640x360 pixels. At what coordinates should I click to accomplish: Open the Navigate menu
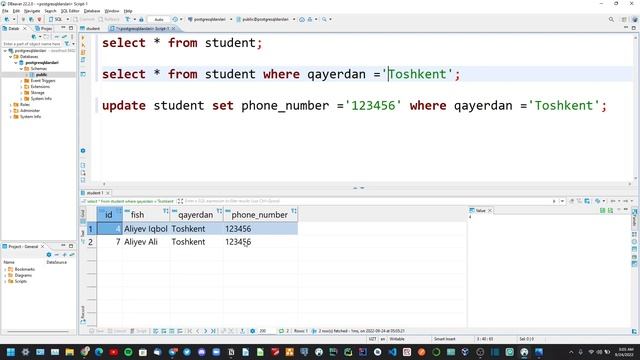32,11
